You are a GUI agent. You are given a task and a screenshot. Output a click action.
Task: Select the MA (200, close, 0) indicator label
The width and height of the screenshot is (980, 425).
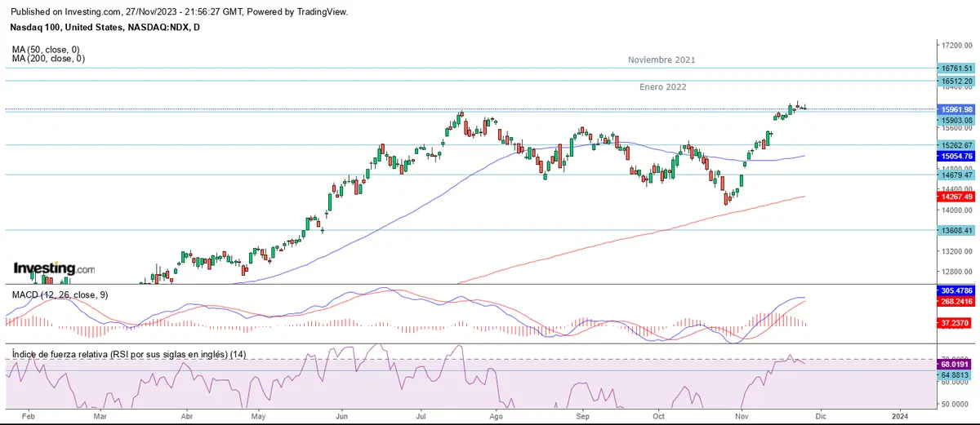click(x=49, y=59)
